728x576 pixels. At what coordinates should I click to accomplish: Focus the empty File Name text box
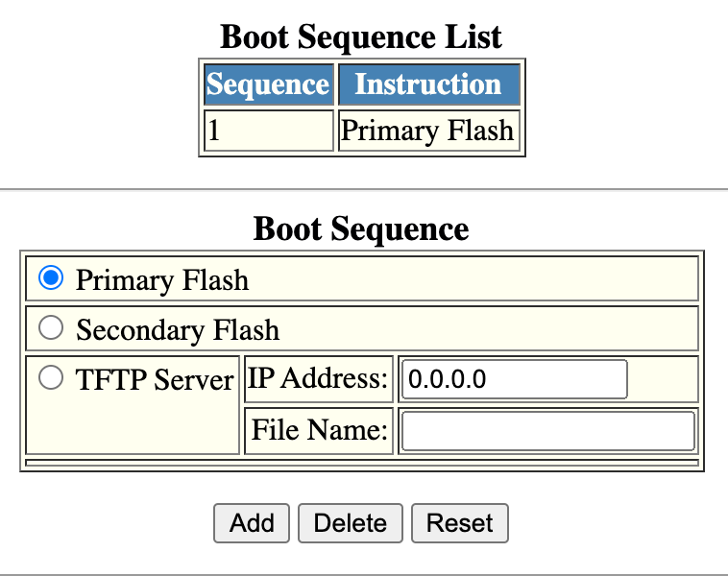coord(547,431)
